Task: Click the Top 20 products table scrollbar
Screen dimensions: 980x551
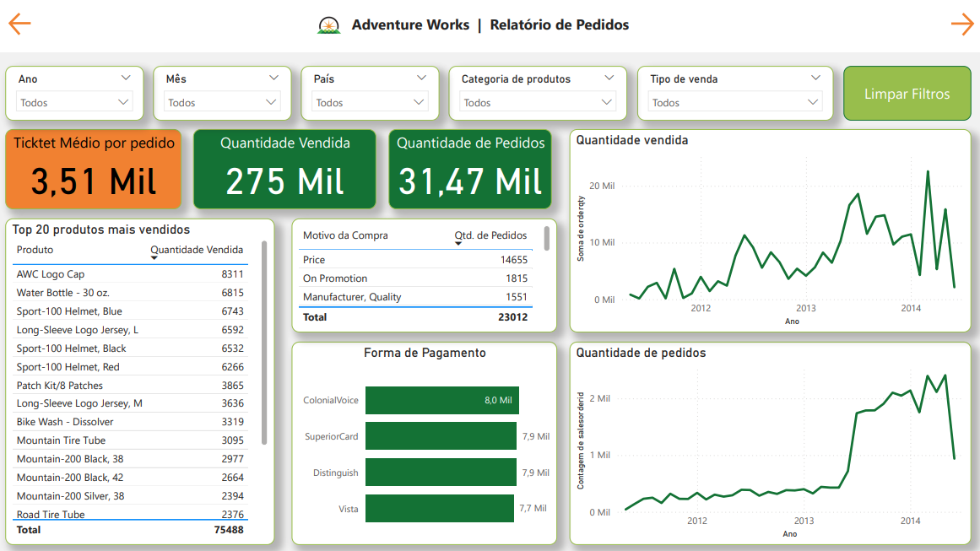Action: (x=264, y=343)
